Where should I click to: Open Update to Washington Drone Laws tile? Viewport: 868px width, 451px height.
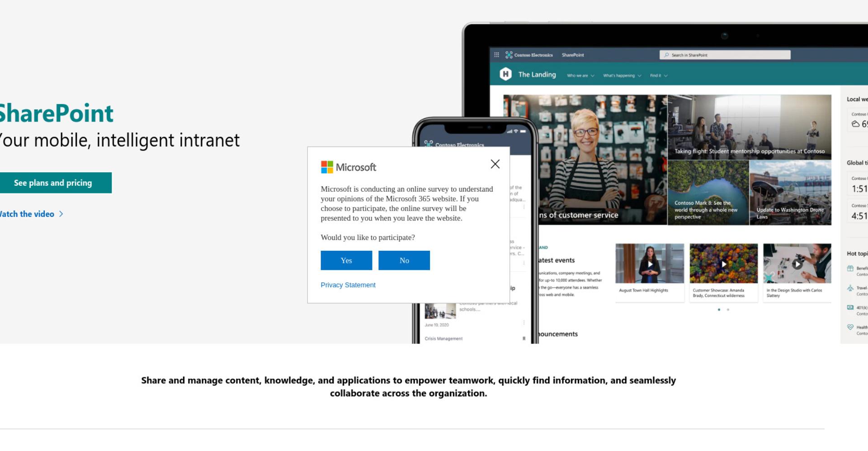[791, 193]
